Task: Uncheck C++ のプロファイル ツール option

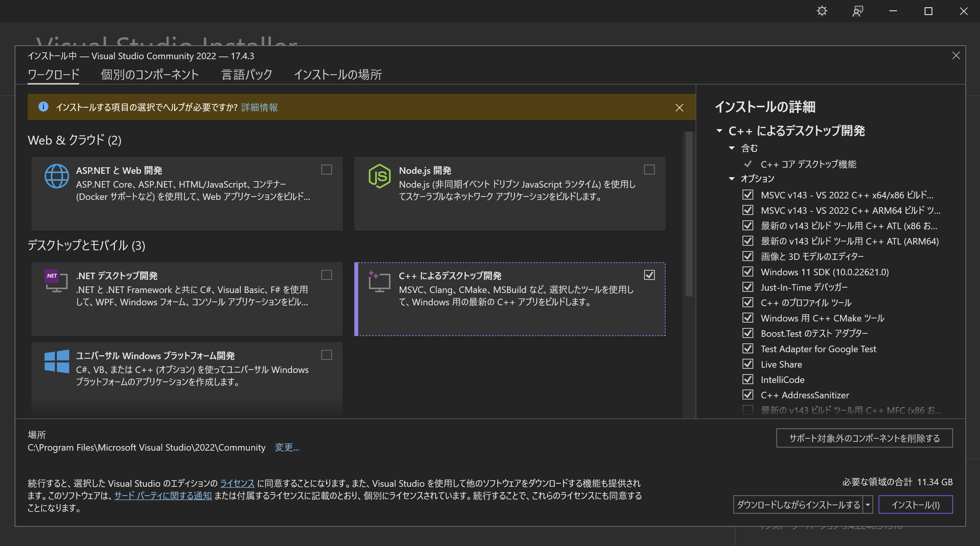Action: pos(747,302)
